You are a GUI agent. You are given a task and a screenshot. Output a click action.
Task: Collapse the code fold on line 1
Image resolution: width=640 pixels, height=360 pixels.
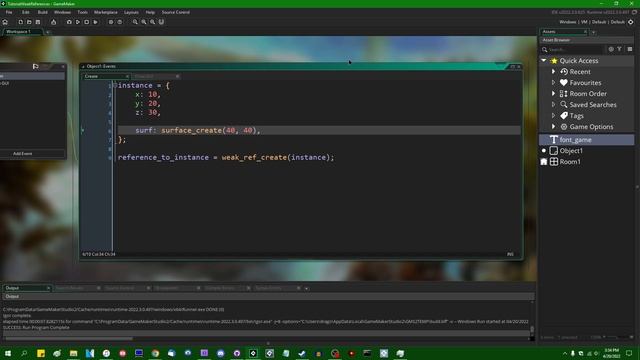[115, 85]
